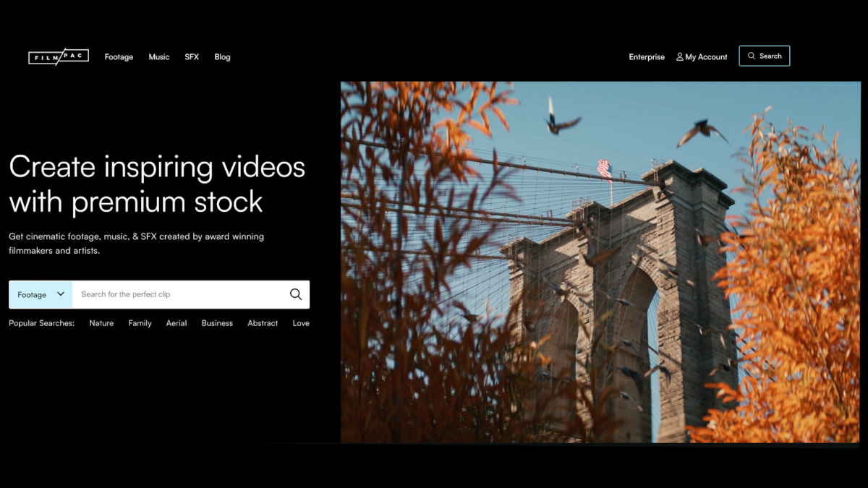The width and height of the screenshot is (868, 488).
Task: Click the Brooklyn Bridge hero video
Action: (x=601, y=262)
